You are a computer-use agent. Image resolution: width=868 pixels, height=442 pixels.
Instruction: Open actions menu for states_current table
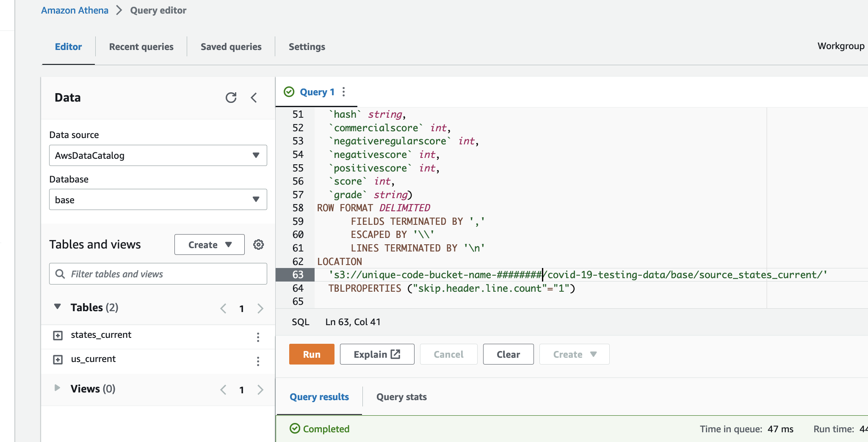(x=258, y=337)
